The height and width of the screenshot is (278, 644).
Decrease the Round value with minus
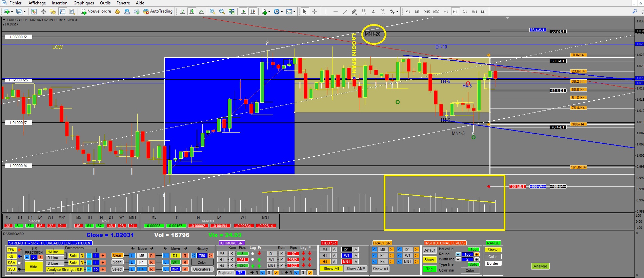pyautogui.click(x=458, y=254)
